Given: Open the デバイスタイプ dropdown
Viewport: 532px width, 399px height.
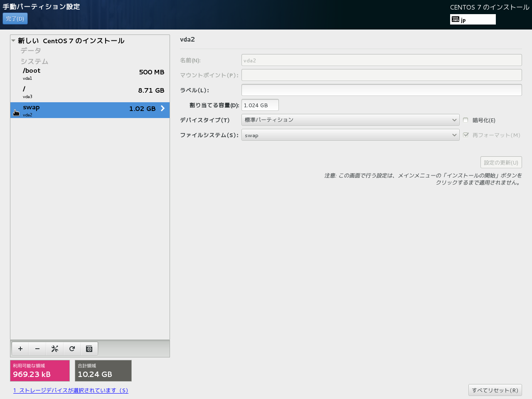Looking at the screenshot, I should (350, 120).
